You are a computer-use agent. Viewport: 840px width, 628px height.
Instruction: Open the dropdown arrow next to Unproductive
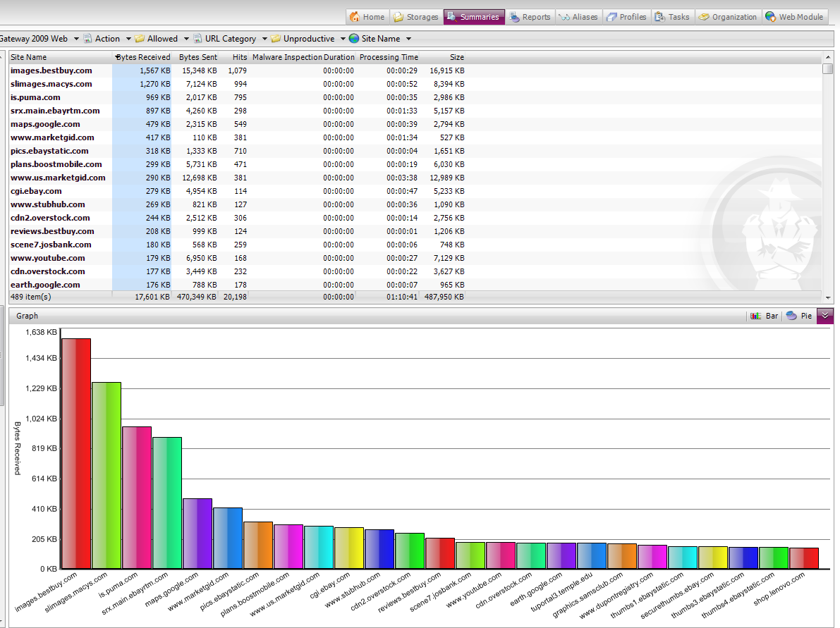click(x=343, y=39)
